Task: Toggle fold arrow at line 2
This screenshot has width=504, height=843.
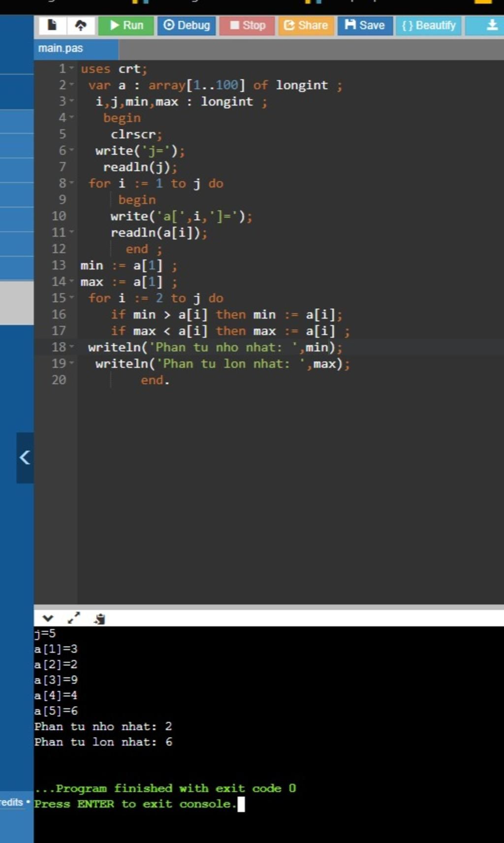Action: [x=72, y=85]
